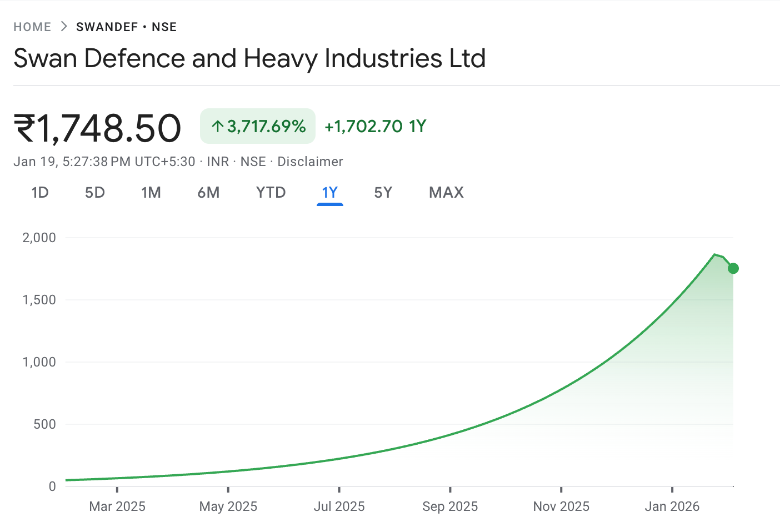The image size is (780, 532).
Task: Select the 5D time range tab
Action: tap(95, 193)
